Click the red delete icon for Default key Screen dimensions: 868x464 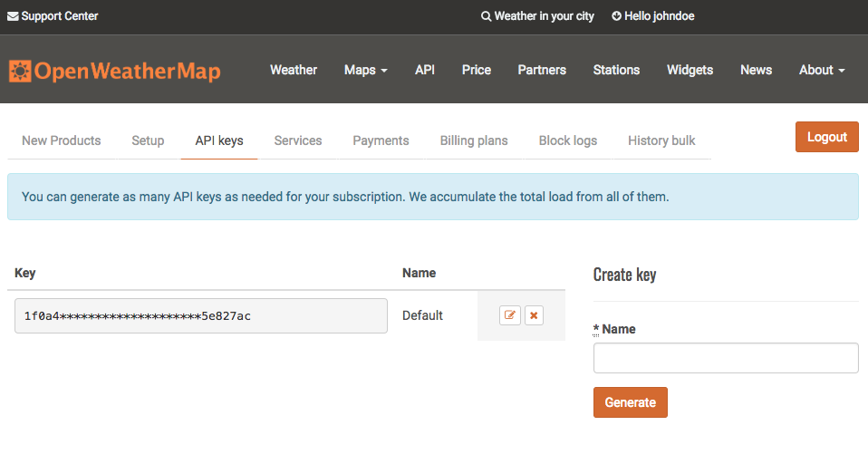(534, 315)
